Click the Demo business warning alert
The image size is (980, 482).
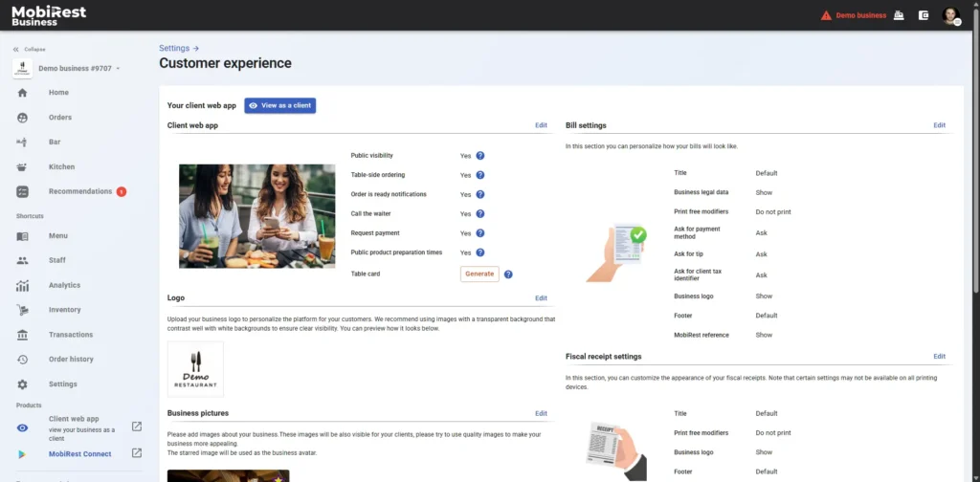click(853, 15)
